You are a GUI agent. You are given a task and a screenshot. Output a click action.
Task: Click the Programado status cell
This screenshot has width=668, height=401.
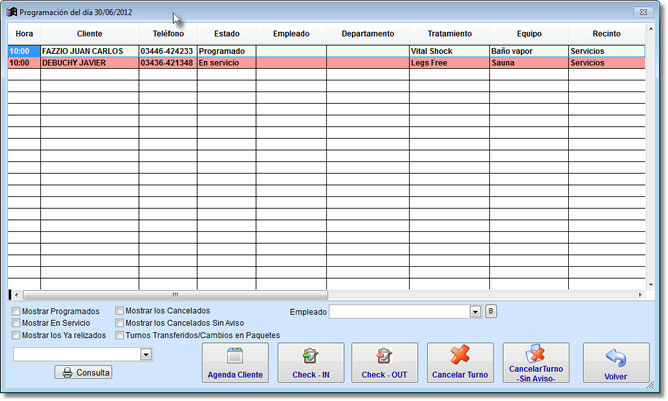tap(227, 51)
